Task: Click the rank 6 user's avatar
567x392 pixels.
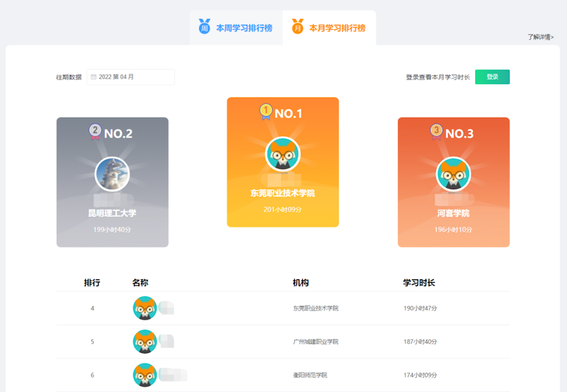Action: (145, 375)
